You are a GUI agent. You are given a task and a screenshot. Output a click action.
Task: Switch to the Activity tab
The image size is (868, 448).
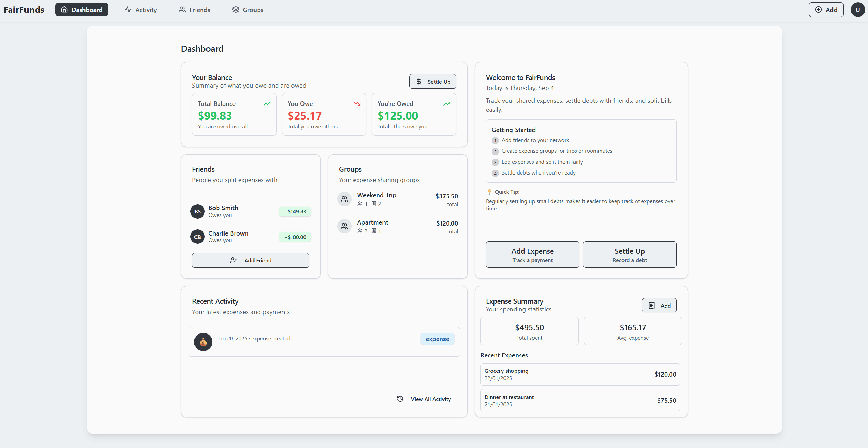[141, 10]
